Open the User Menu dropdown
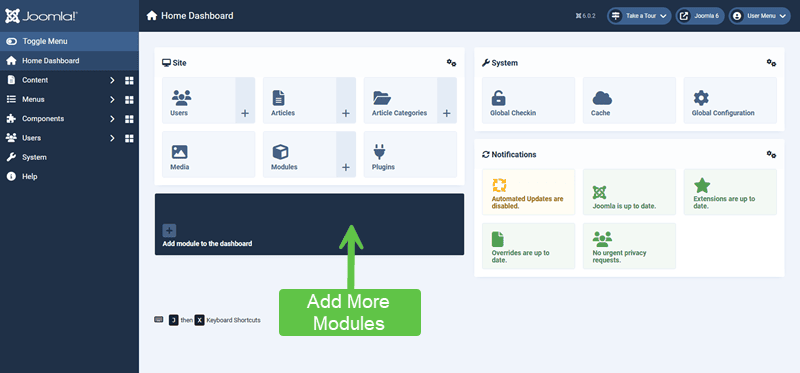Viewport: 800px width, 373px height. (x=759, y=16)
